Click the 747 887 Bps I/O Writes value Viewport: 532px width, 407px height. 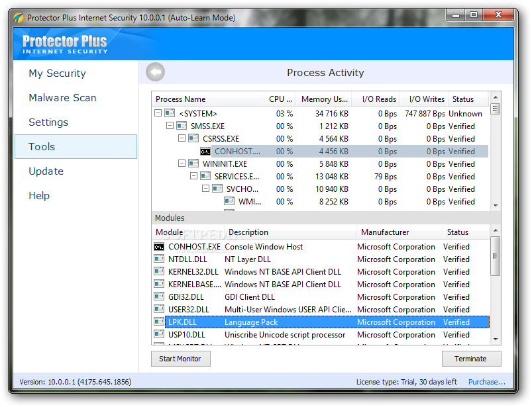click(x=425, y=114)
